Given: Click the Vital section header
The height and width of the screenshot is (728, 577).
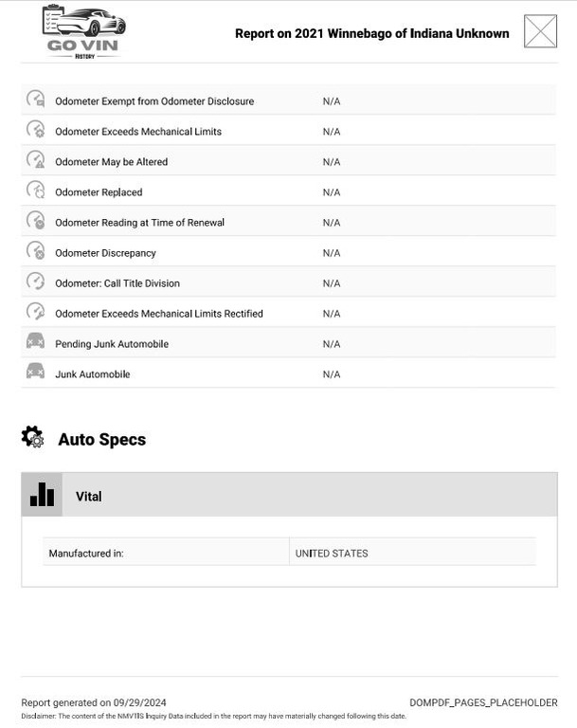Looking at the screenshot, I should point(289,496).
